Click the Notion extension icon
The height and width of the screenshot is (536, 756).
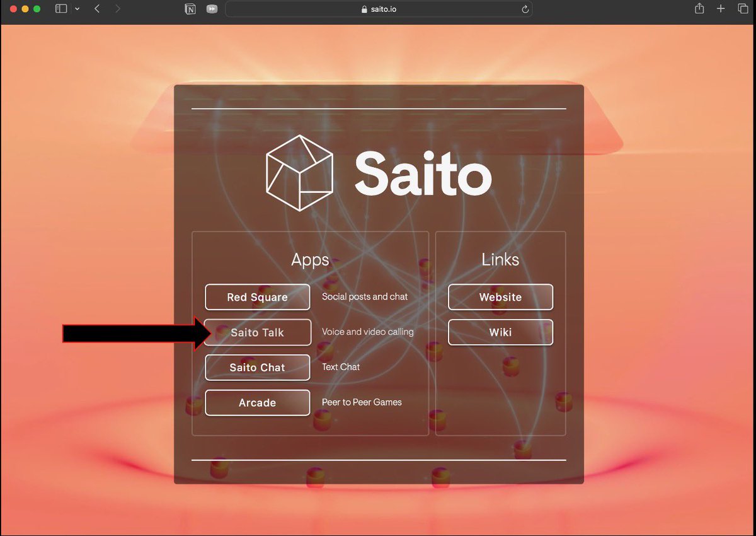pos(190,9)
